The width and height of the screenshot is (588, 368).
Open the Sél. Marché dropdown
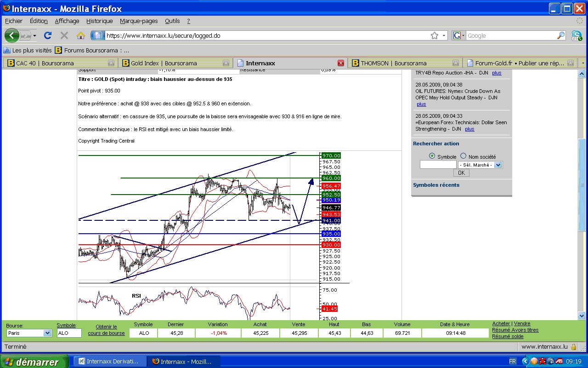(x=498, y=165)
